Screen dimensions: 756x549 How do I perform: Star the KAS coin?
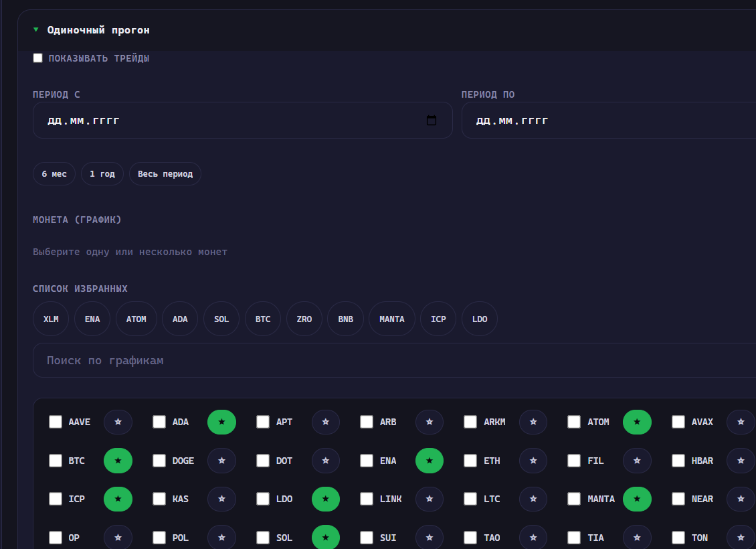click(x=222, y=498)
